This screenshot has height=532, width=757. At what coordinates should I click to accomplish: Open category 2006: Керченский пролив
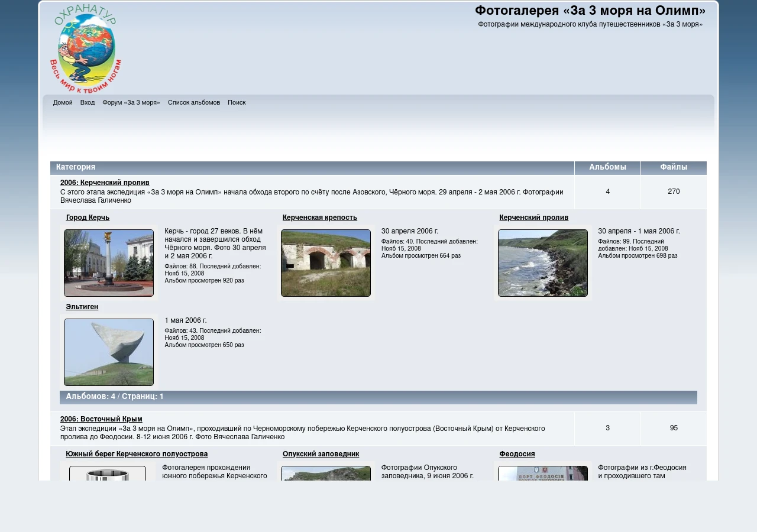point(105,183)
